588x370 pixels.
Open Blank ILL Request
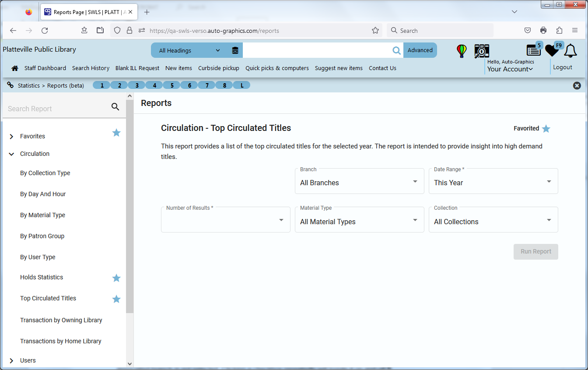(137, 68)
